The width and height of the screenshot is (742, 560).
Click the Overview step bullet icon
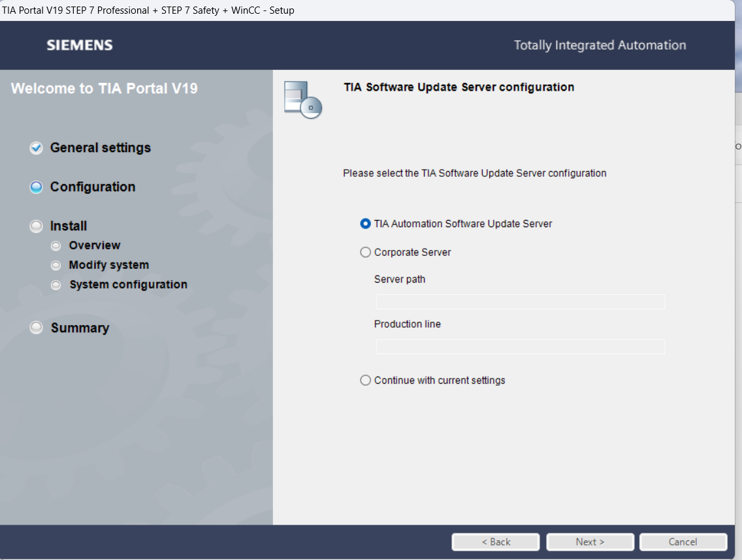pyautogui.click(x=56, y=246)
